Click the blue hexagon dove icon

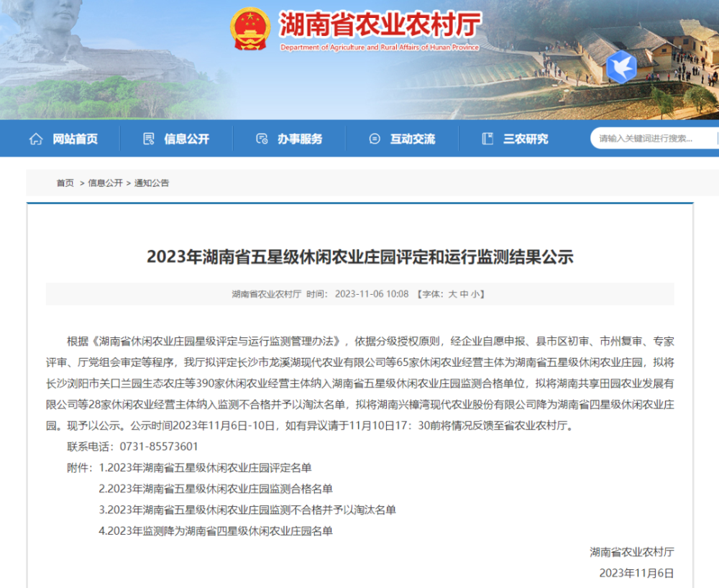pyautogui.click(x=621, y=66)
